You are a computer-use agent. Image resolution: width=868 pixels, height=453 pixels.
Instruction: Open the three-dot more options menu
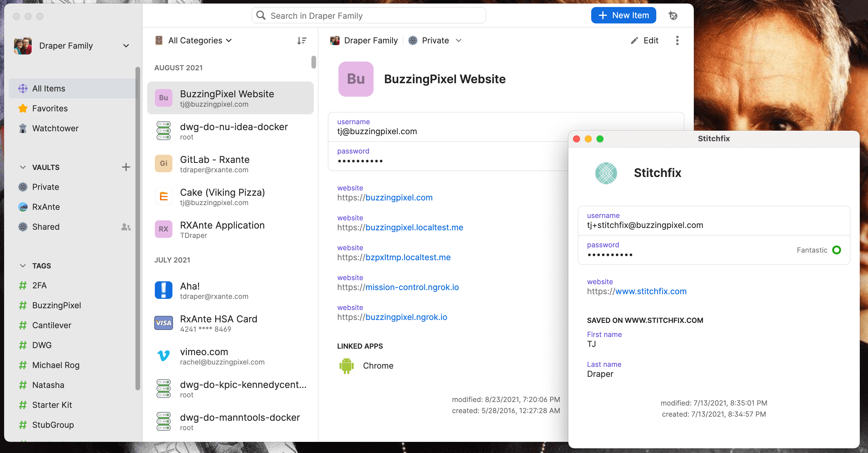(677, 40)
